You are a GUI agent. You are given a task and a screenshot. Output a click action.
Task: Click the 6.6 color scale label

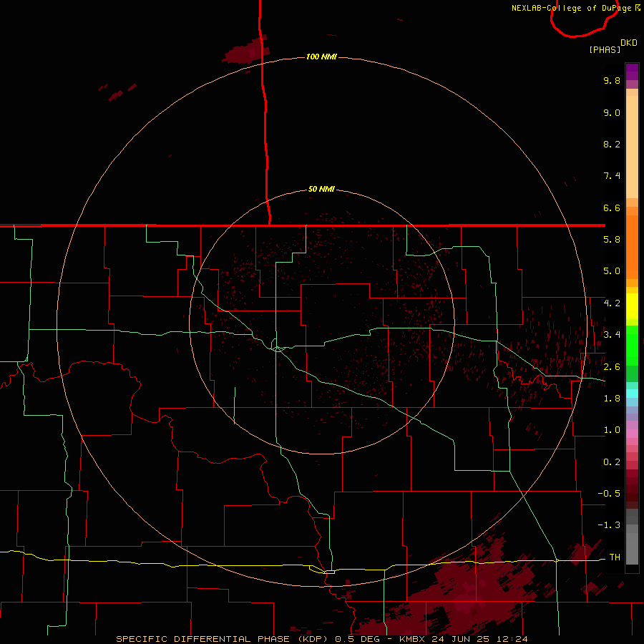[x=612, y=208]
